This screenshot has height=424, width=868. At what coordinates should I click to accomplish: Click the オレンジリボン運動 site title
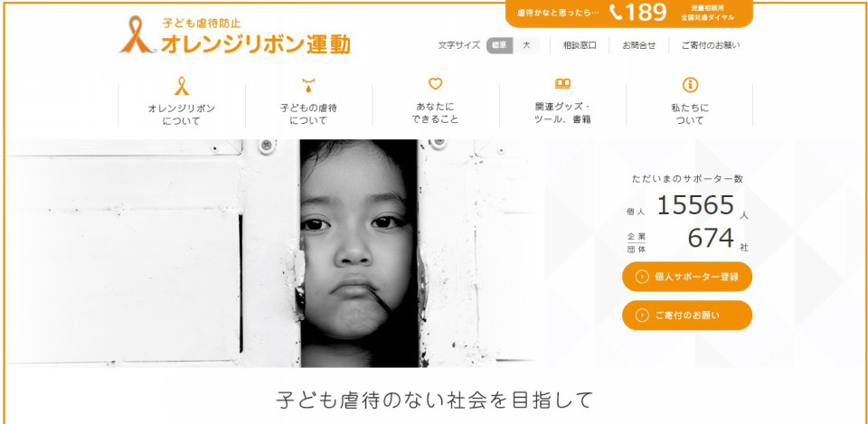click(x=256, y=43)
